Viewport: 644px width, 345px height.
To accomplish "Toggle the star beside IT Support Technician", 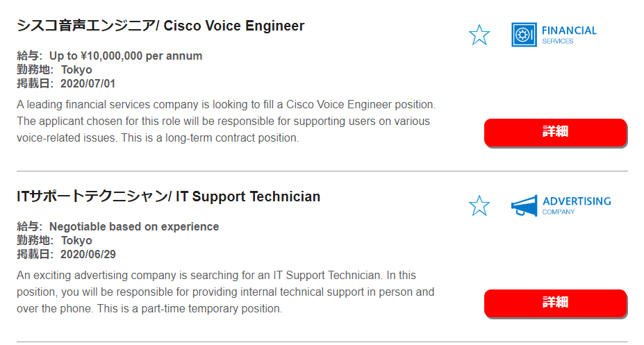I will click(x=479, y=205).
